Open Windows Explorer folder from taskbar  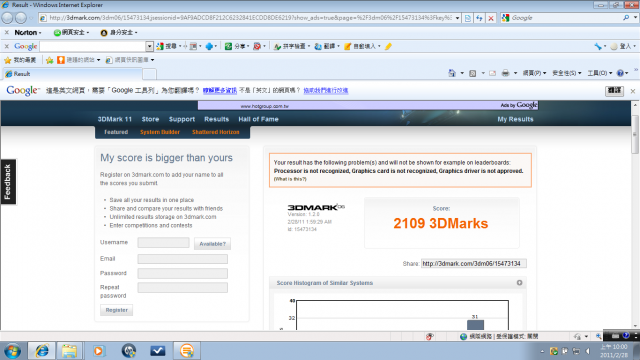[x=69, y=351]
